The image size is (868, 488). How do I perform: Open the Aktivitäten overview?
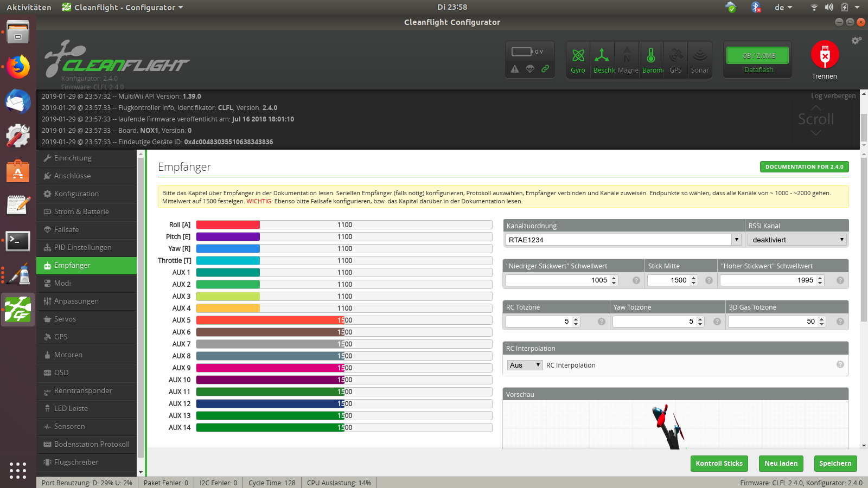[x=29, y=7]
